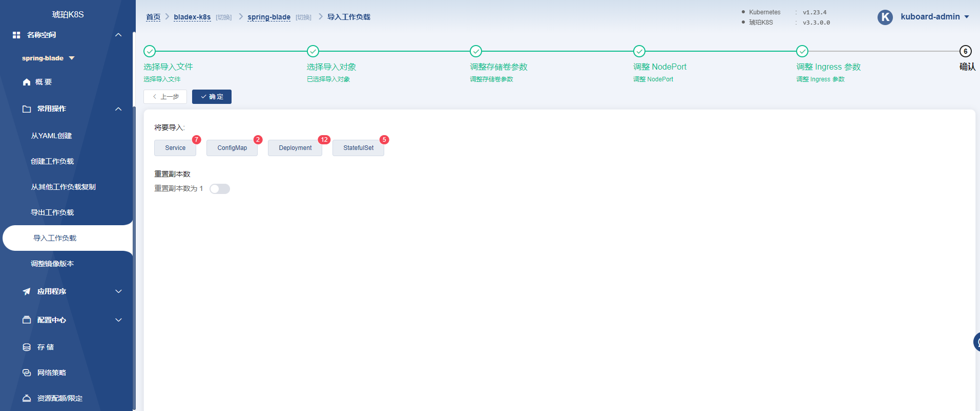
Task: Click the Kuboard K avatar logo
Action: point(885,17)
